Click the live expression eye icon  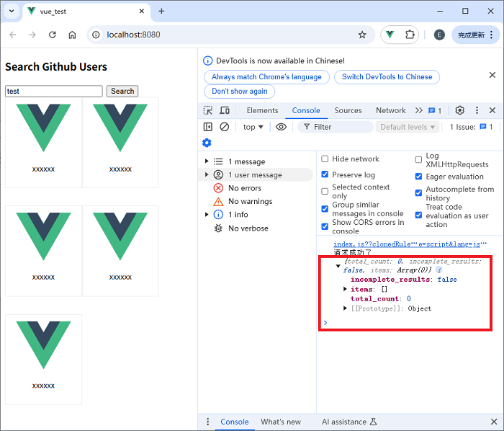[x=281, y=127]
